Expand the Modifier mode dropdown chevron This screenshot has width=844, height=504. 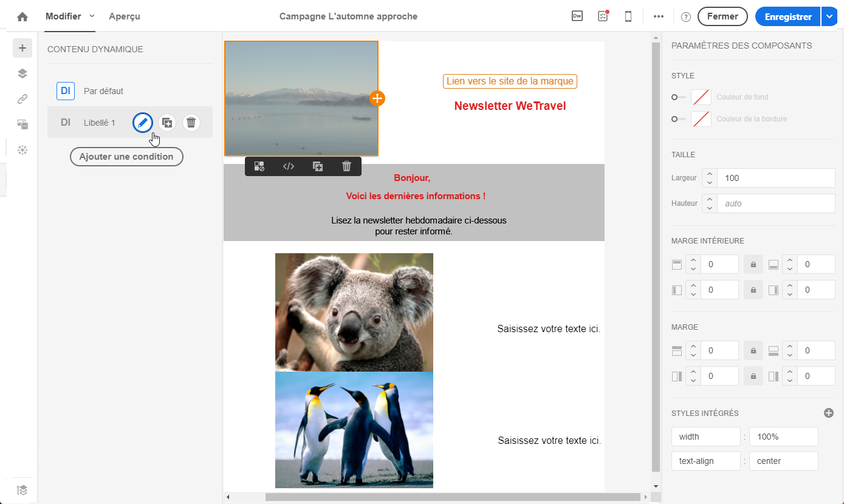[92, 16]
